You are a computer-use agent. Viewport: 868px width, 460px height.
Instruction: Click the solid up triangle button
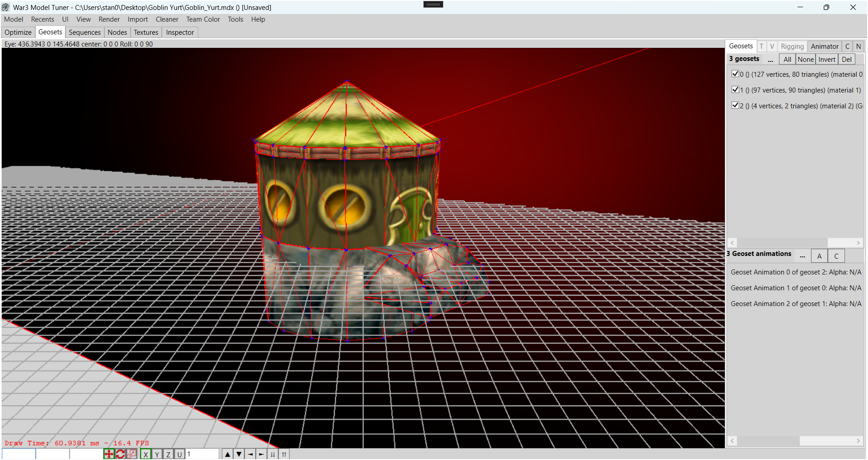(228, 454)
